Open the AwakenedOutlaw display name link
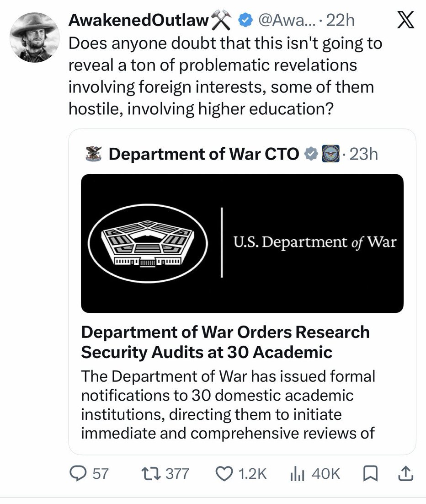Image resolution: width=426 pixels, height=504 pixels. point(139,20)
